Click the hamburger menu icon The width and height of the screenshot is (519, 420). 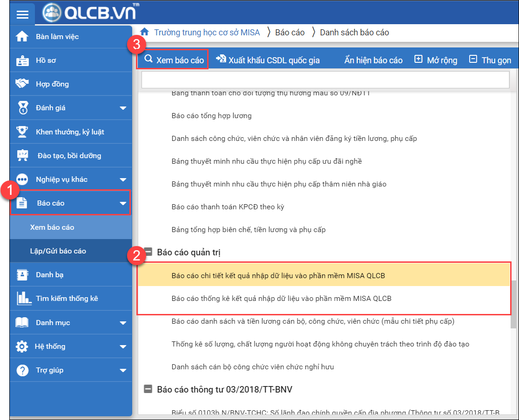[x=22, y=14]
